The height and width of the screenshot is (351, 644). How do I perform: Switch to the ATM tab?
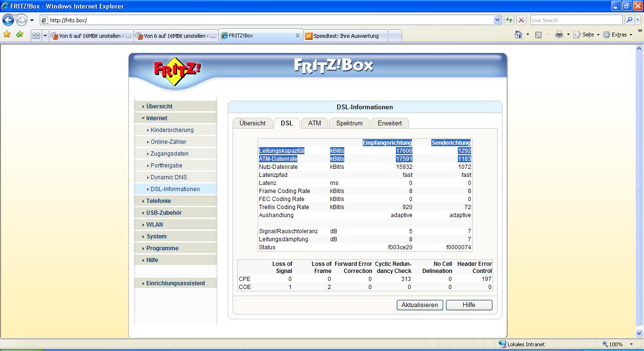(x=314, y=123)
